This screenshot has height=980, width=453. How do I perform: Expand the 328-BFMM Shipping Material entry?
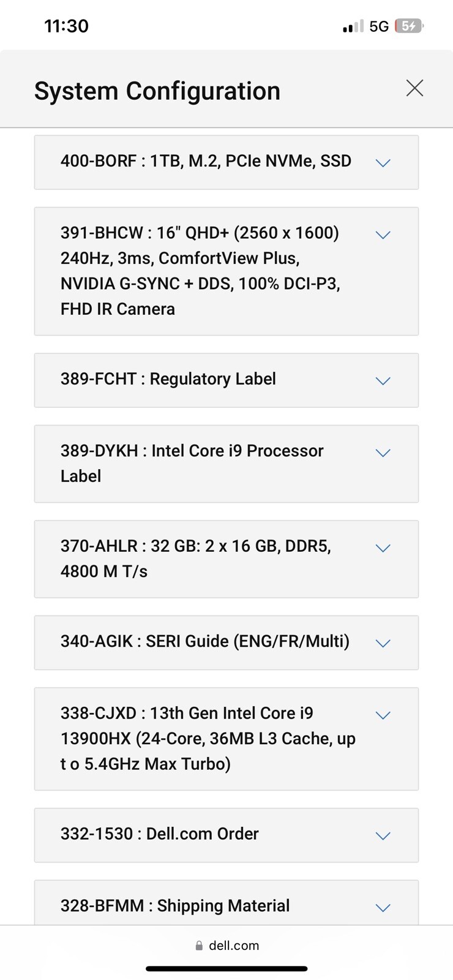383,907
